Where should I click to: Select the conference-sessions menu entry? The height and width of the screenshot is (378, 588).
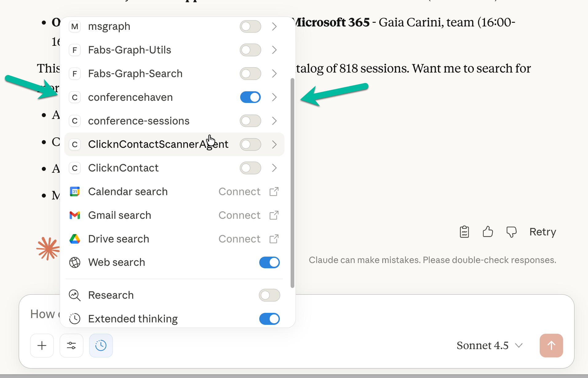point(139,121)
